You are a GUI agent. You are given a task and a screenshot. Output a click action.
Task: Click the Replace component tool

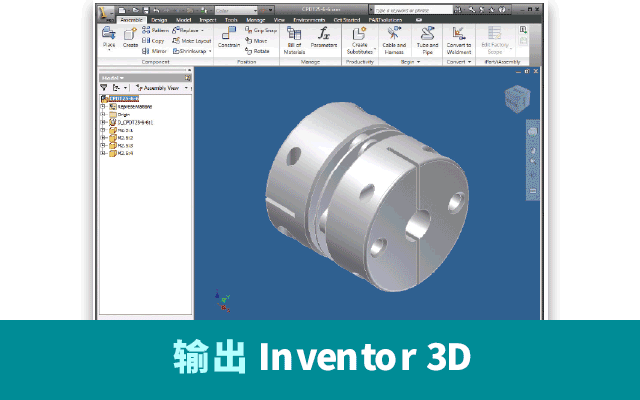[185, 30]
